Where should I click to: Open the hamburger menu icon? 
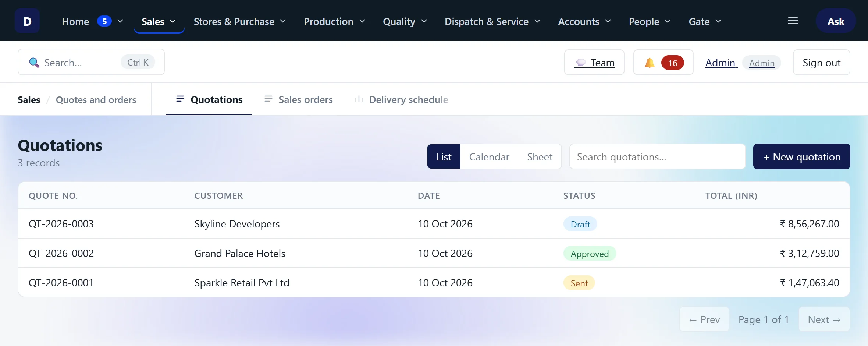click(x=793, y=21)
